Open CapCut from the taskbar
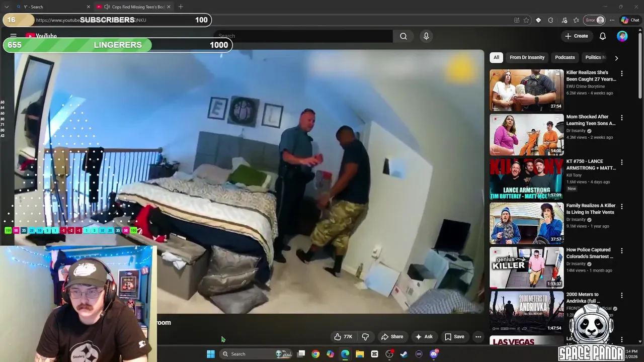The height and width of the screenshot is (362, 644). 374,354
